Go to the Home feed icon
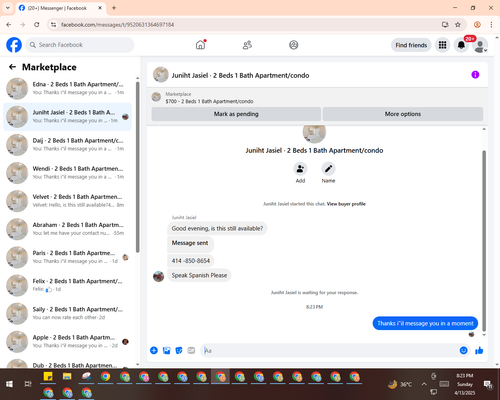 200,45
